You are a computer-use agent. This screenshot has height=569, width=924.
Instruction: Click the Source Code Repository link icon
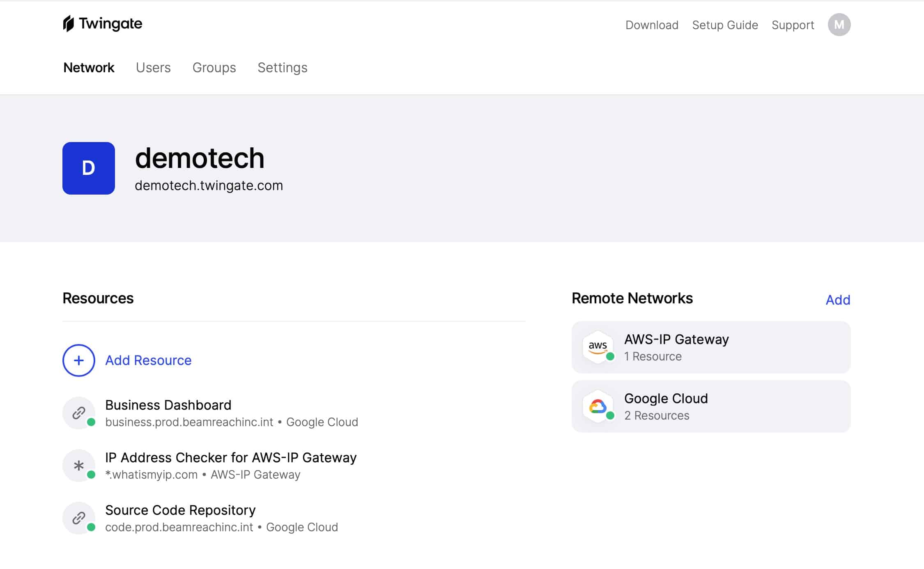[x=79, y=518]
